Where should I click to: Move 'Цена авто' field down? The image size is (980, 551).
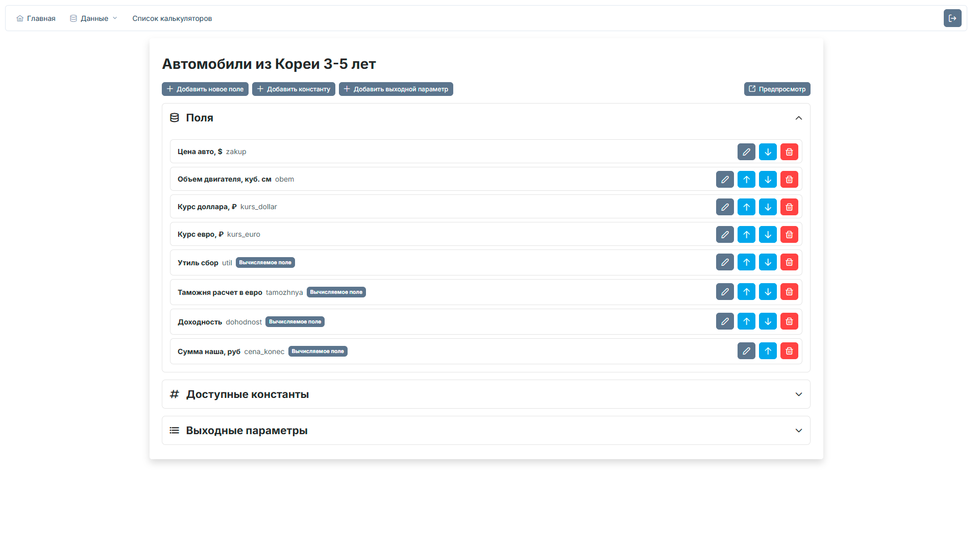pos(768,152)
